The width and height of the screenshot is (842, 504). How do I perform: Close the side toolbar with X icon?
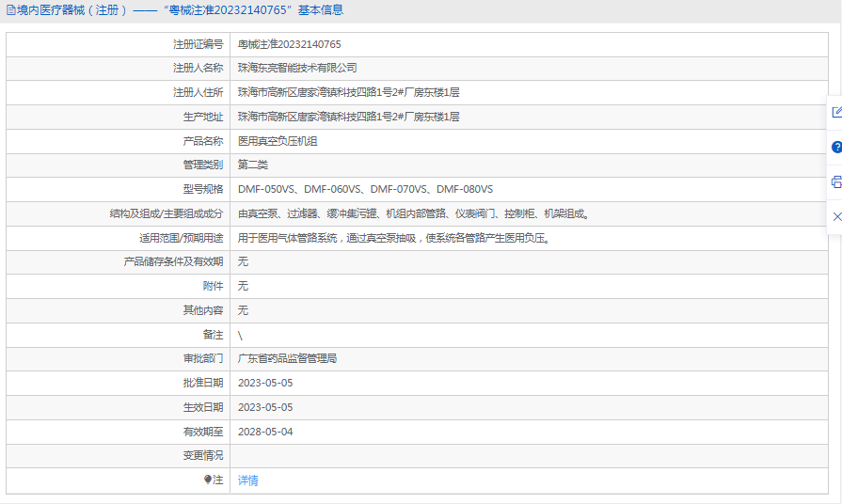pyautogui.click(x=836, y=217)
